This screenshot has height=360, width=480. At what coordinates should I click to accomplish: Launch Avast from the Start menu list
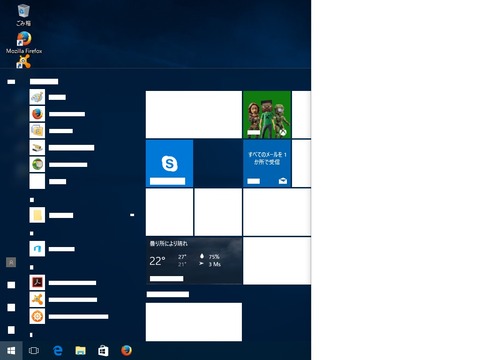[63, 299]
